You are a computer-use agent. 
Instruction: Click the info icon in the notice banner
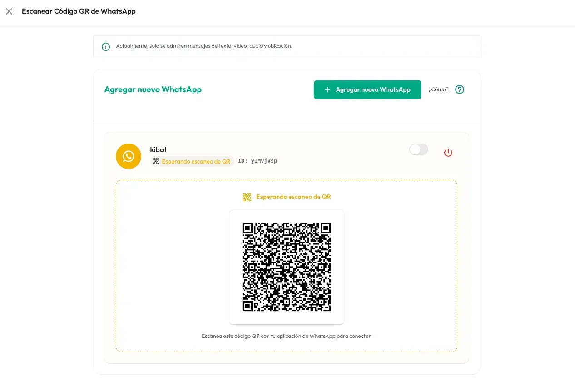105,46
